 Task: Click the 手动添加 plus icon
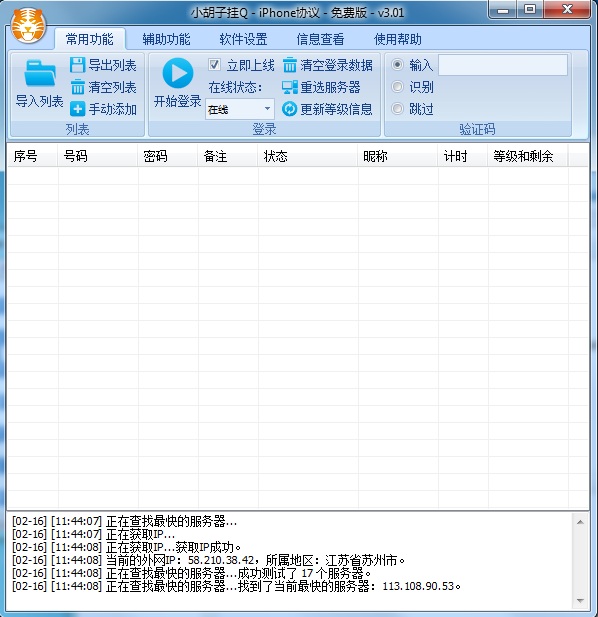pyautogui.click(x=77, y=109)
